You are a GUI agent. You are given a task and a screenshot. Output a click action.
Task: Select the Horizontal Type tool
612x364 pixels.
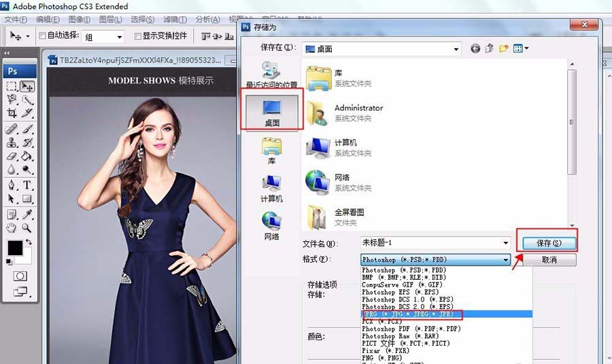click(x=27, y=185)
